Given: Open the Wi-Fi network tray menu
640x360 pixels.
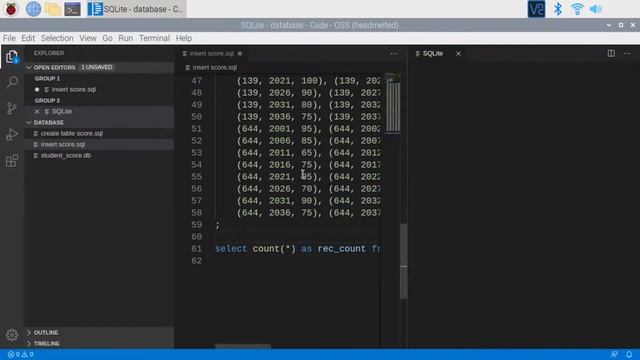Looking at the screenshot, I should click(577, 9).
